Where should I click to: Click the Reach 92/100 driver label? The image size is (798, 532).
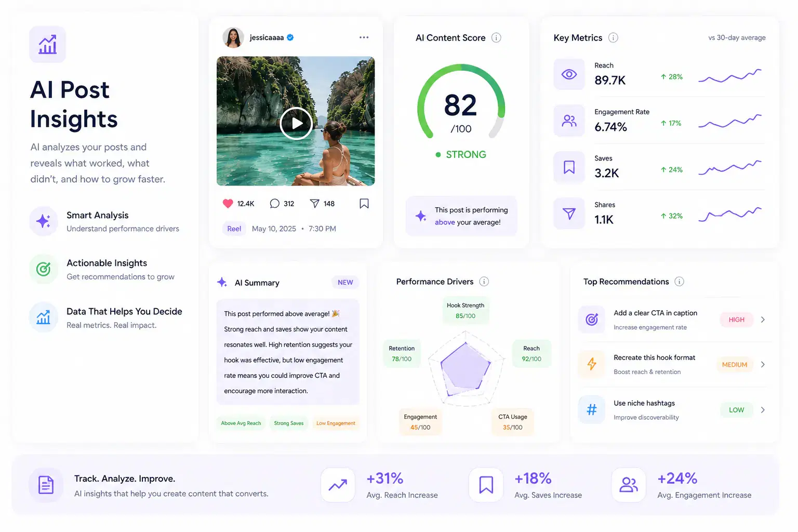[x=531, y=354]
